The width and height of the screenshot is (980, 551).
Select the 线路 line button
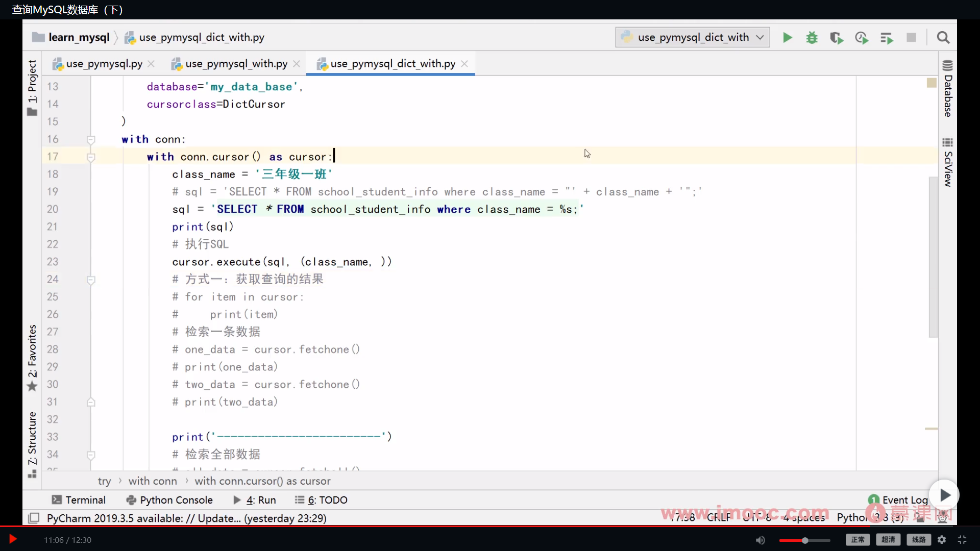[919, 540]
